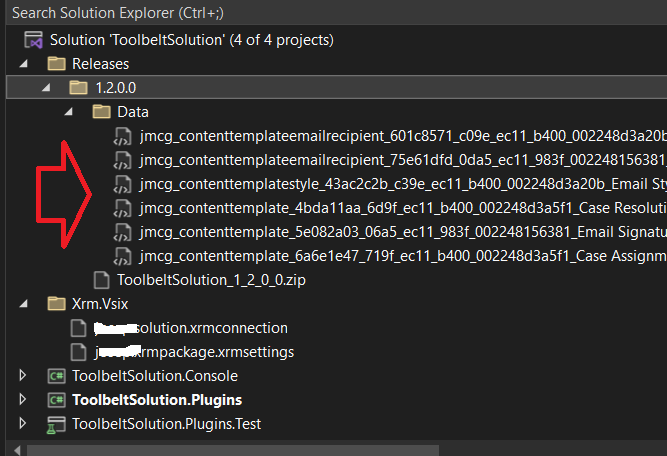Expand the ToolbeltSolution.Console project
The height and width of the screenshot is (456, 667).
click(24, 376)
